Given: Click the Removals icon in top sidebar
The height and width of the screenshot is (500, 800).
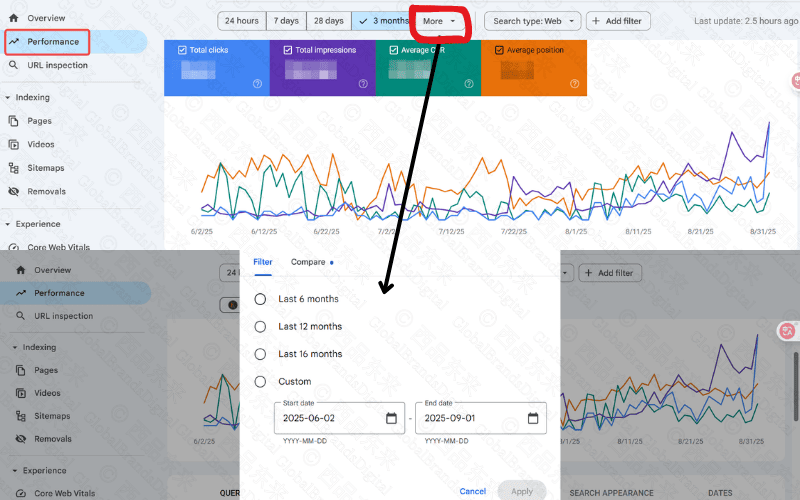Looking at the screenshot, I should [x=14, y=191].
